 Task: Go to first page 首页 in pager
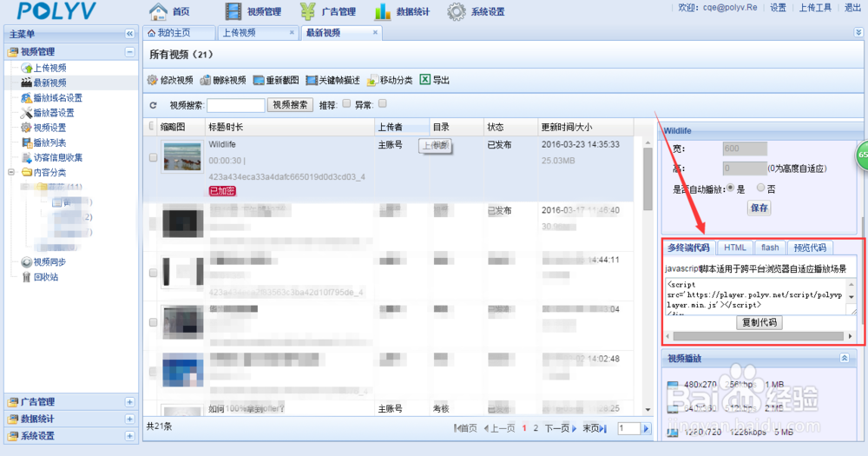pyautogui.click(x=465, y=428)
